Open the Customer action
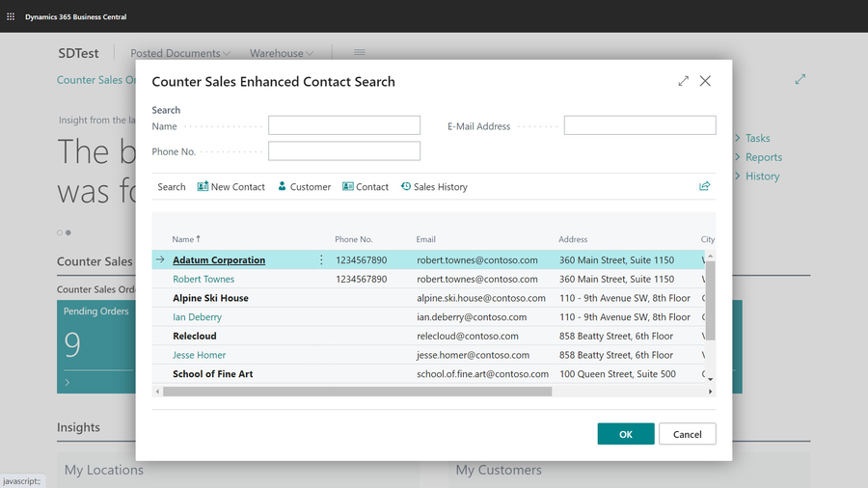This screenshot has height=488, width=868. point(304,187)
